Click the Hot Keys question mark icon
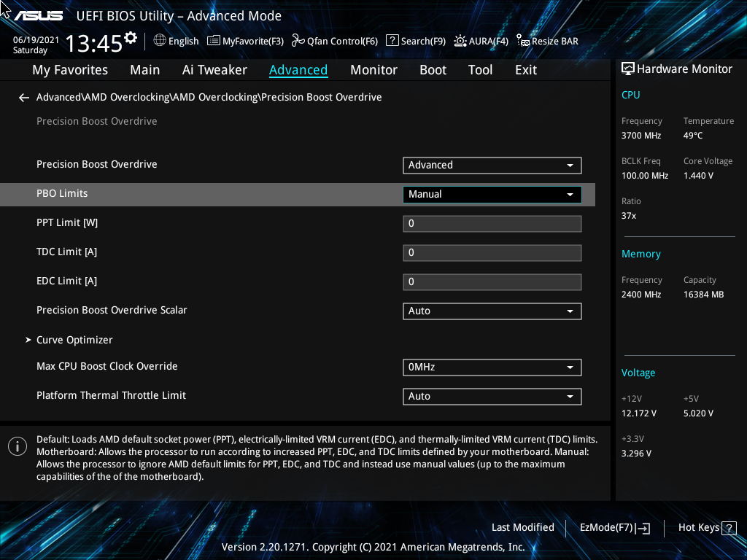This screenshot has width=747, height=560. 729,528
